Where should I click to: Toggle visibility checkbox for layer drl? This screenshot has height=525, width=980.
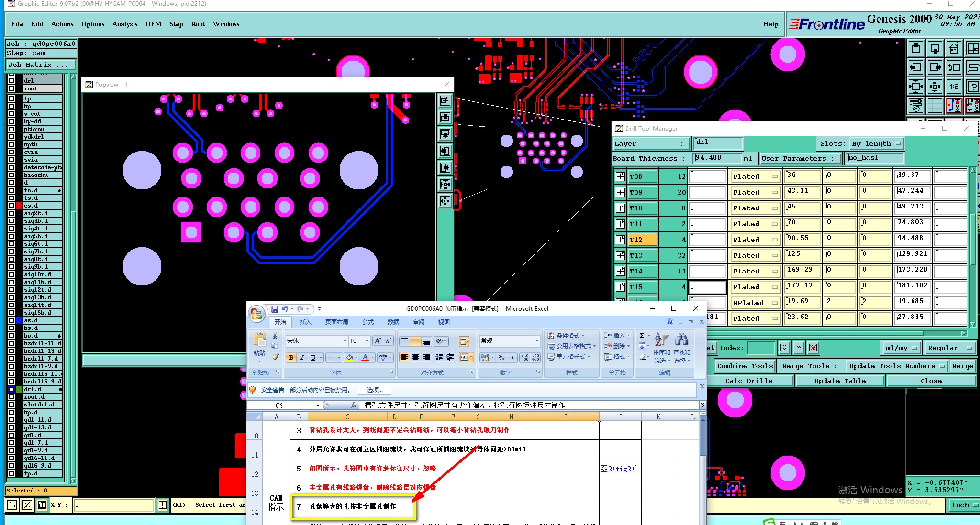pyautogui.click(x=11, y=81)
